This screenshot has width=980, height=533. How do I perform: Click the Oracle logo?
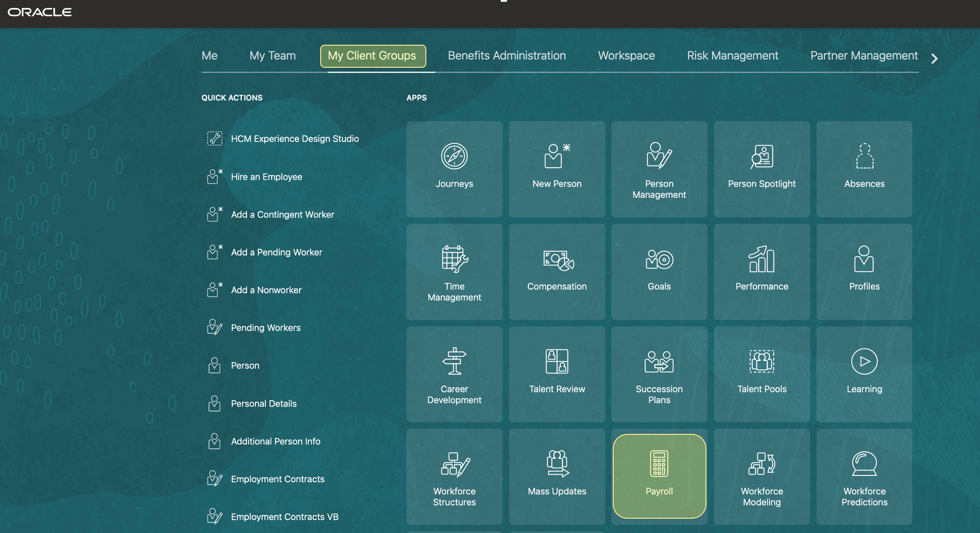(x=40, y=12)
